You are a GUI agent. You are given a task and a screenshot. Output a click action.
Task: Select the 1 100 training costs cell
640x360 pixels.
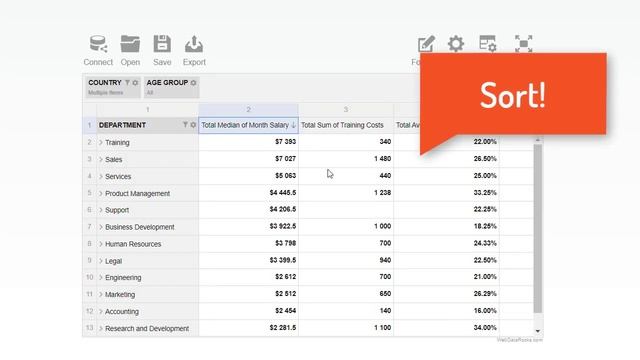click(346, 328)
